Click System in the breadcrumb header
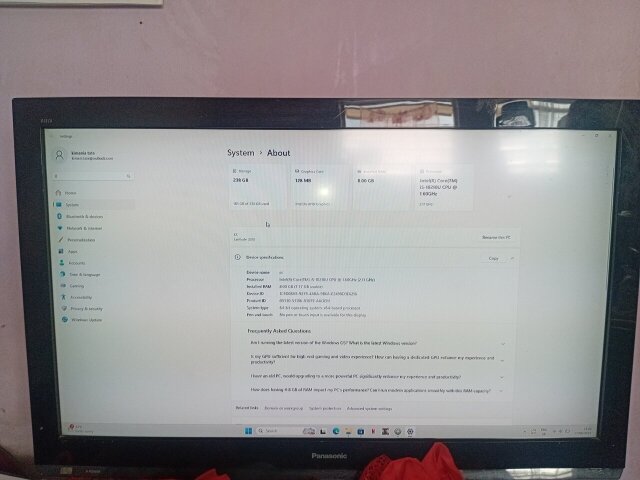640x480 pixels. [240, 153]
